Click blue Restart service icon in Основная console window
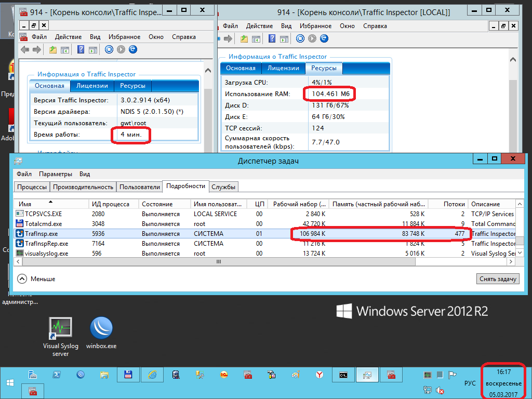Screen dimensions: 532x399 133,49
